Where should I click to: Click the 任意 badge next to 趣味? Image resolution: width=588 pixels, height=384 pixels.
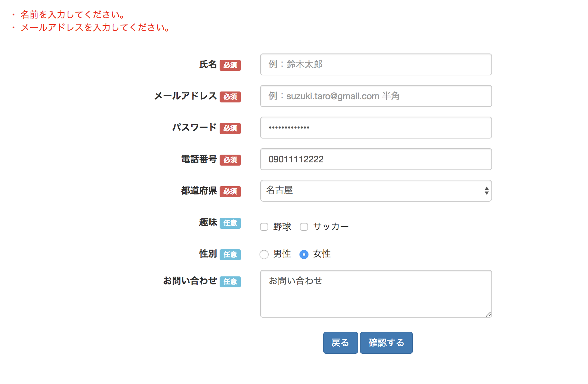coord(230,223)
